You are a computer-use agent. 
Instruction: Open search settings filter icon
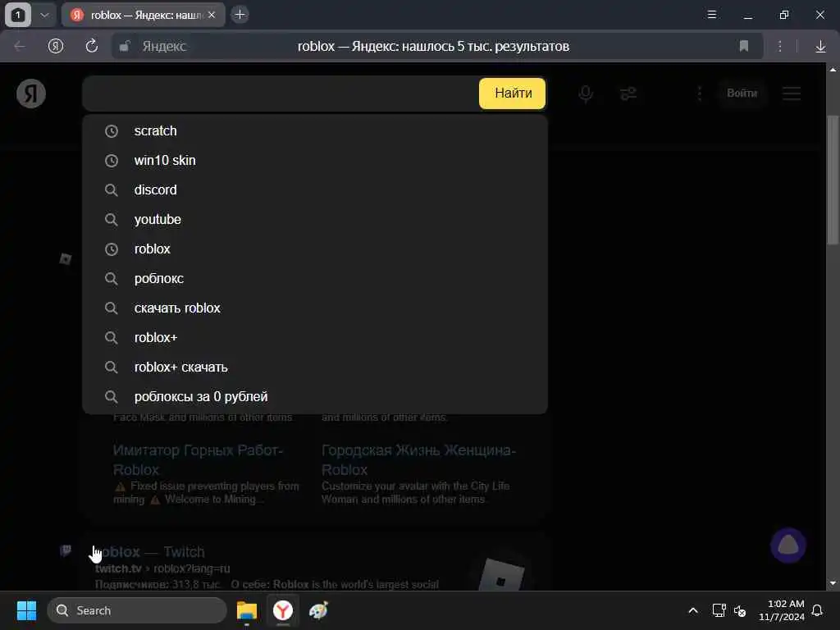pyautogui.click(x=628, y=94)
